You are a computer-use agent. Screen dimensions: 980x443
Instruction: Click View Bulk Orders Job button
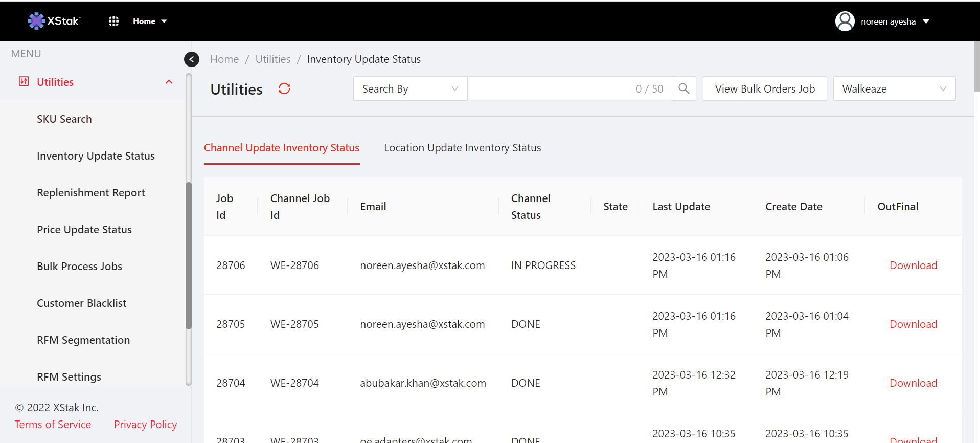click(764, 89)
